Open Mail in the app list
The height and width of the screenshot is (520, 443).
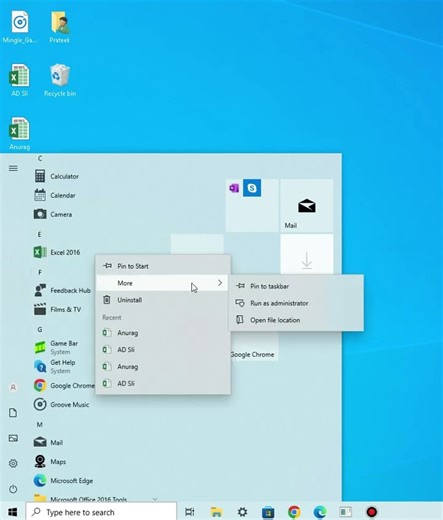(49, 442)
